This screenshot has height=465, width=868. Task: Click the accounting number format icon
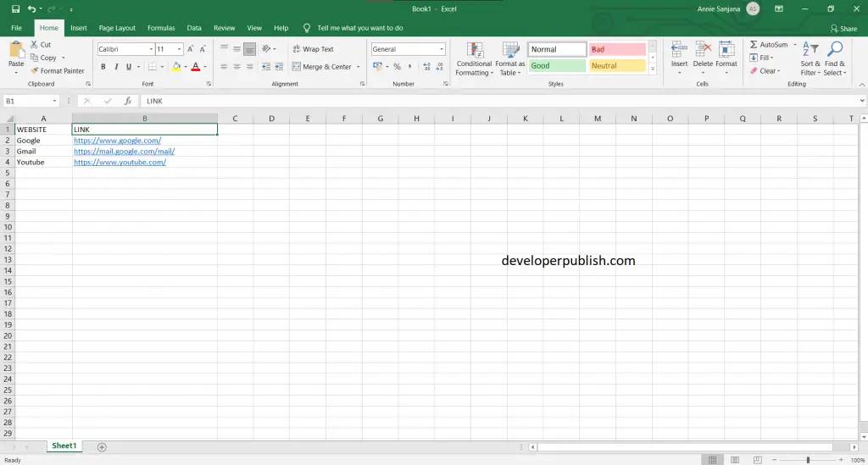pyautogui.click(x=377, y=67)
